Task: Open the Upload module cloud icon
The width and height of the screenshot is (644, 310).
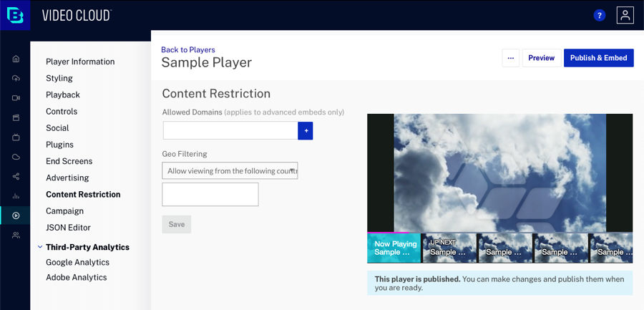Action: click(x=16, y=78)
